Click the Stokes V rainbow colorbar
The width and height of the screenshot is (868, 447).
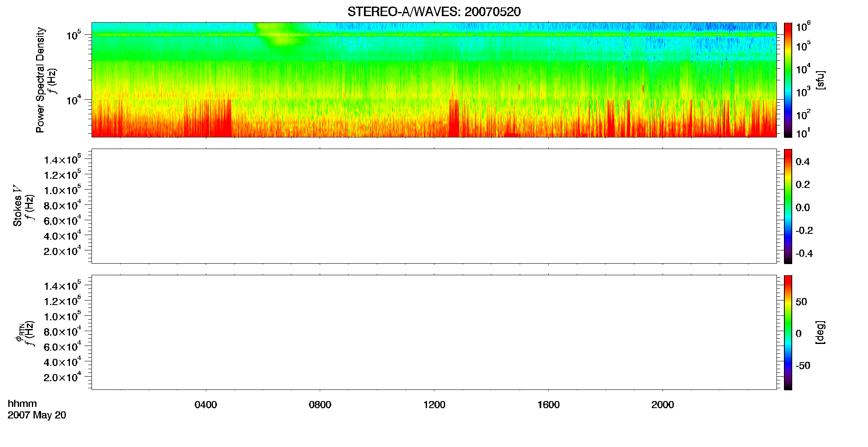pyautogui.click(x=788, y=206)
